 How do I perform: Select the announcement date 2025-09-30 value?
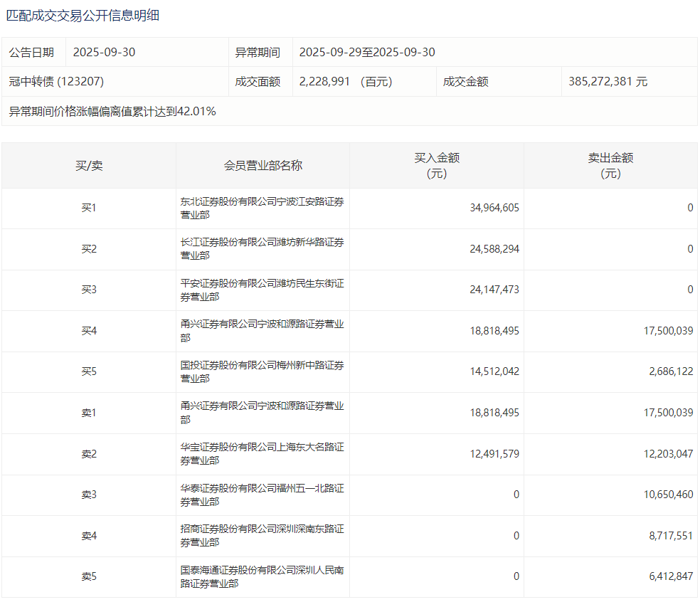point(104,52)
